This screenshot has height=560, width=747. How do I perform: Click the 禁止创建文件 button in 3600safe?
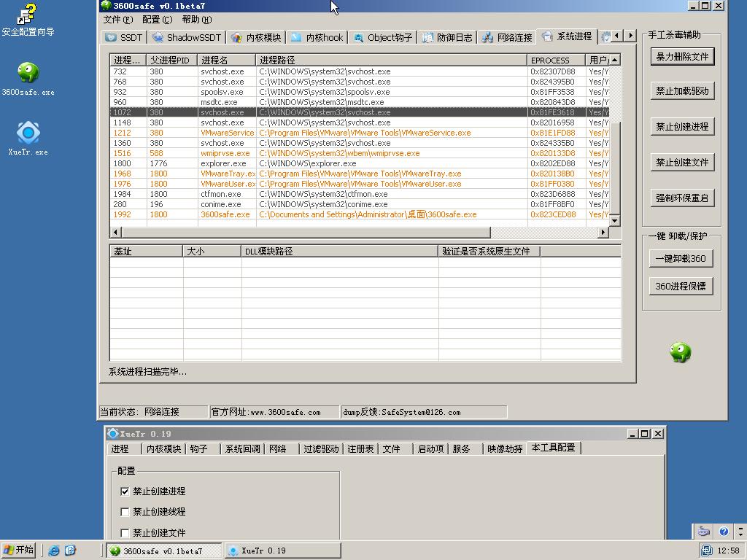[682, 163]
